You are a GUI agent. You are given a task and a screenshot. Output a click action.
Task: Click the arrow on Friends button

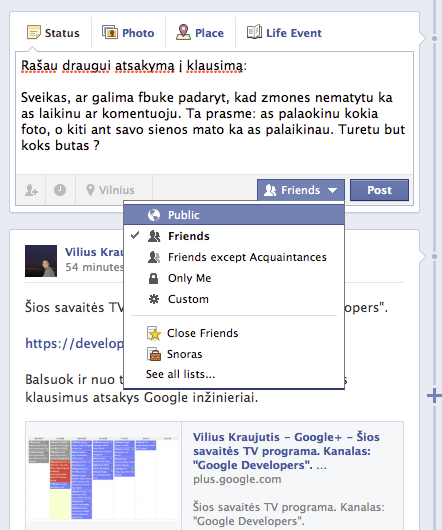[x=333, y=190]
